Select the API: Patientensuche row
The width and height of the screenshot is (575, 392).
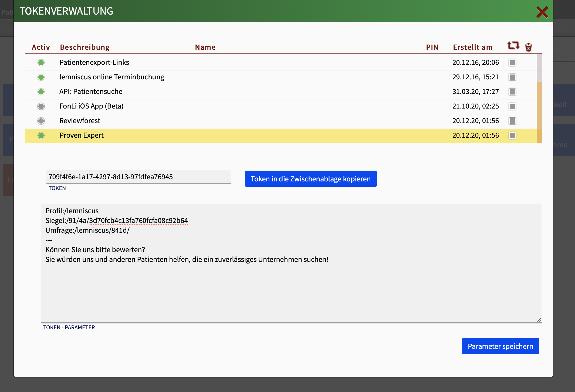point(281,92)
